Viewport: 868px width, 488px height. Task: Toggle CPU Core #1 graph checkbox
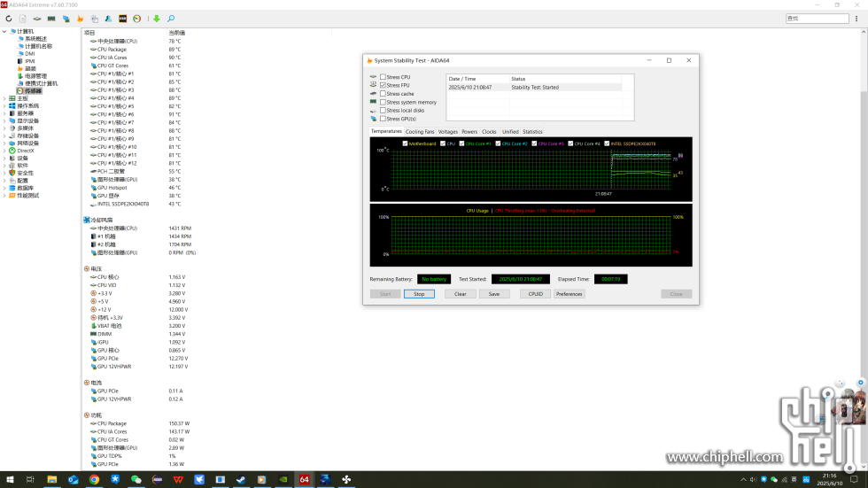[x=461, y=143]
